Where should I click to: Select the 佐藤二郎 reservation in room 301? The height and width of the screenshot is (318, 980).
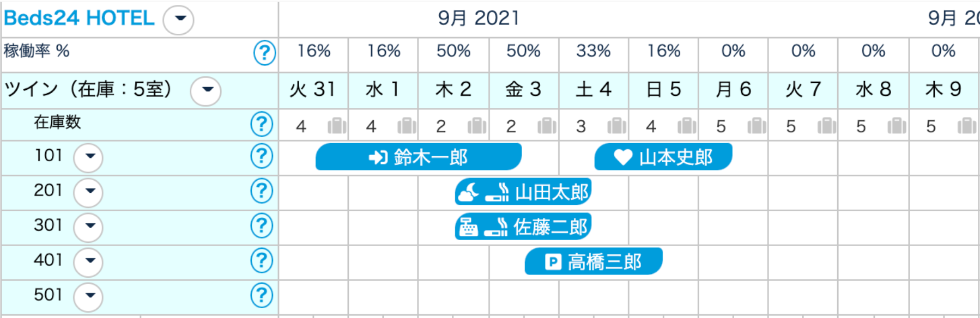coord(523,227)
